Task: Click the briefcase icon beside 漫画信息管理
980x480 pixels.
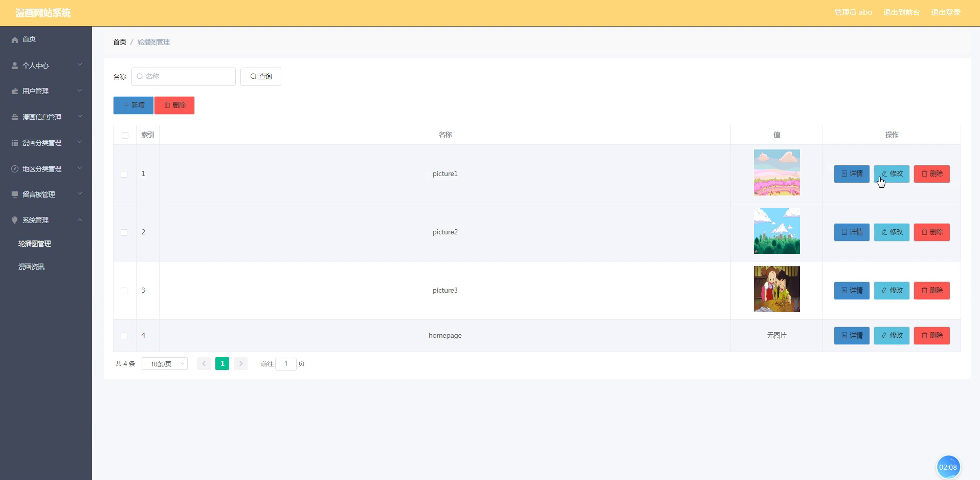Action: 15,117
